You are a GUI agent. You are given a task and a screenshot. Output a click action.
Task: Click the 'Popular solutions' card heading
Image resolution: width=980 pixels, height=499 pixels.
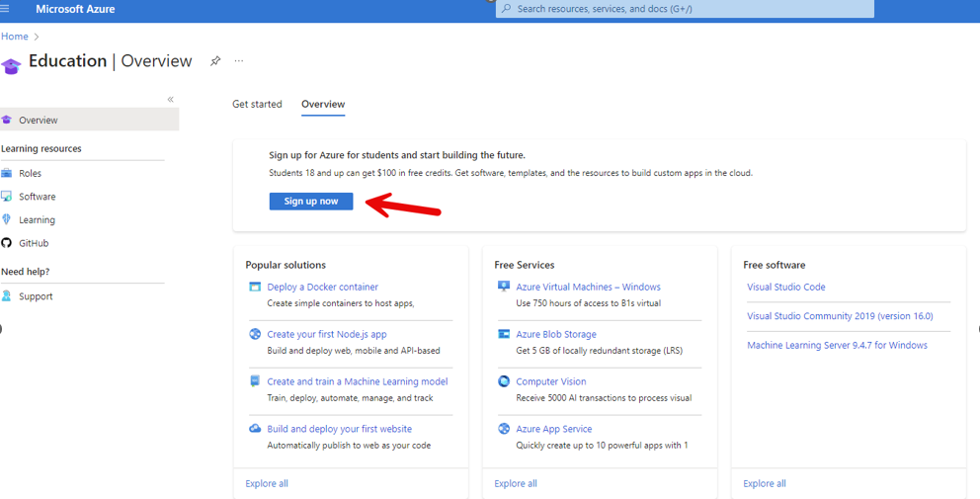(286, 265)
